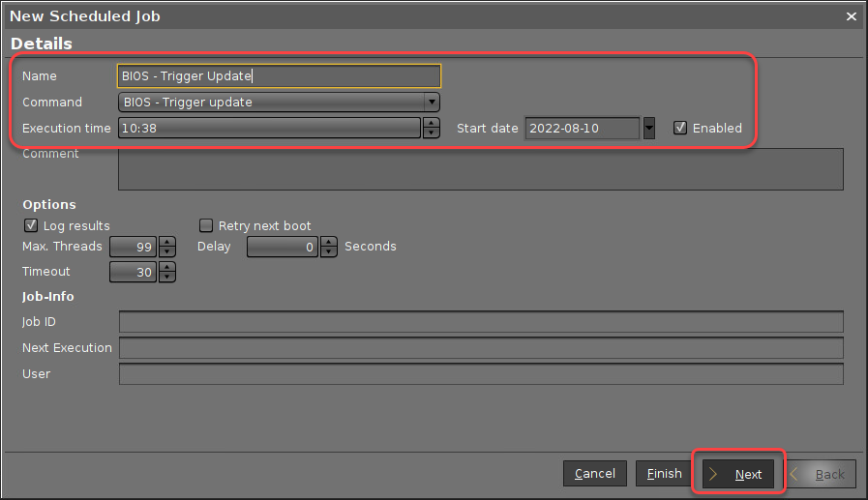Uncheck the Log results option

click(x=31, y=225)
